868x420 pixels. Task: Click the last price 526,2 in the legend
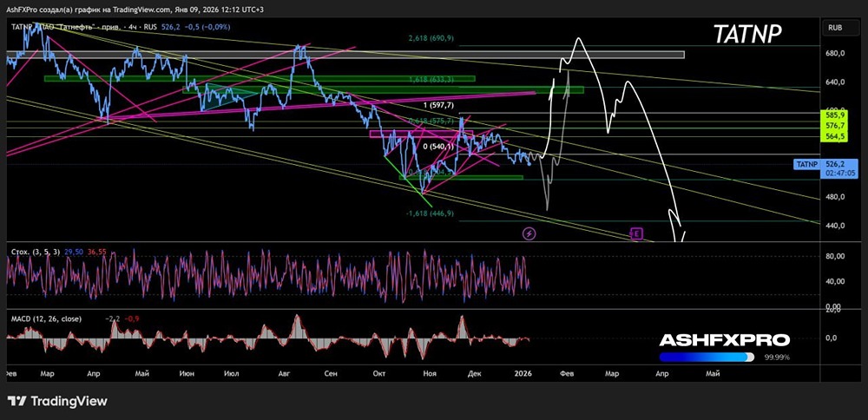pos(171,27)
